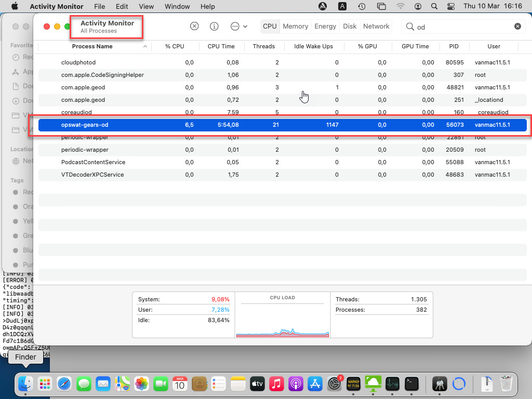Sort by CPU Time column header
532x399 pixels.
pos(221,46)
